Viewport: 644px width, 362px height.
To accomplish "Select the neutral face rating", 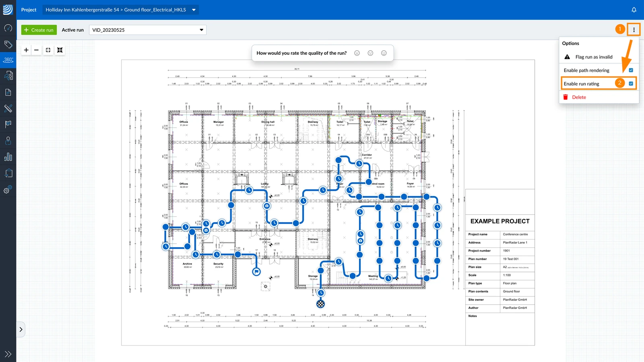I will [x=371, y=53].
